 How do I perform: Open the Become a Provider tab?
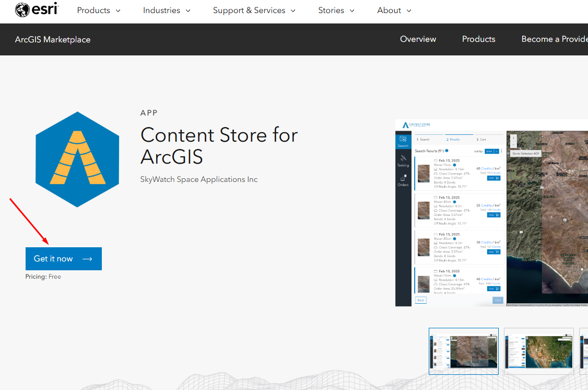point(554,39)
